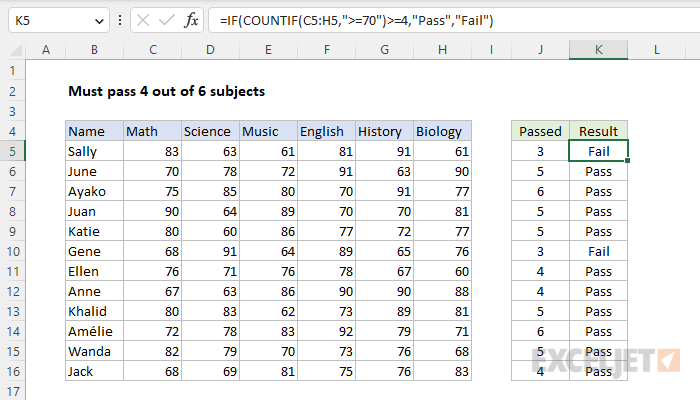The height and width of the screenshot is (400, 700).
Task: Select the row 16 header
Action: point(13,371)
